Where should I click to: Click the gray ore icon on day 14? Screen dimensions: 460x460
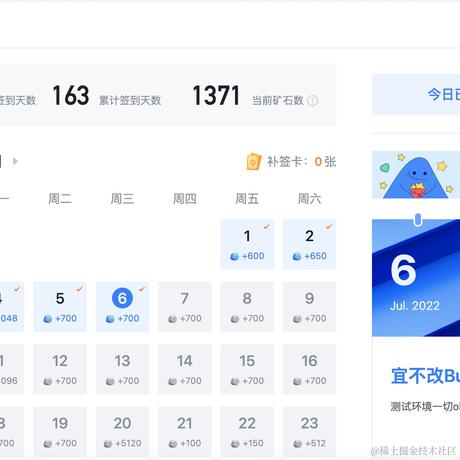pyautogui.click(x=172, y=381)
